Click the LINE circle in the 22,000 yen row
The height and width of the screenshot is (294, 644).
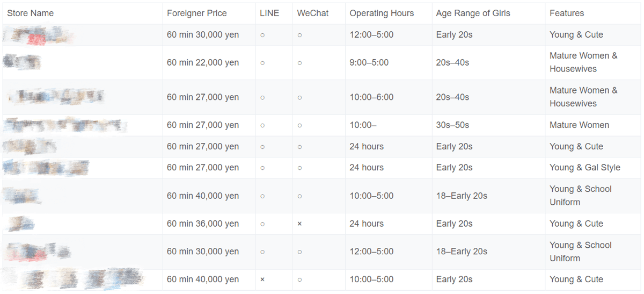[x=262, y=62]
